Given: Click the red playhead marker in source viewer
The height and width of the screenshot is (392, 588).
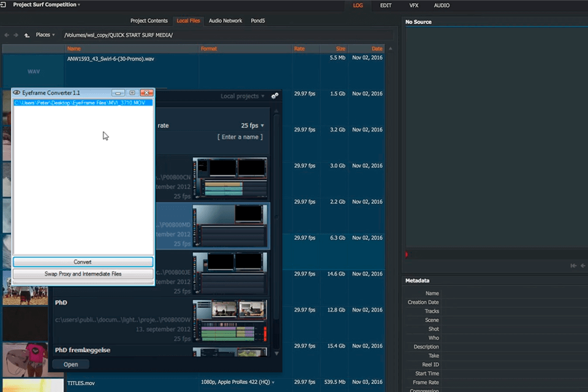Looking at the screenshot, I should click(x=407, y=255).
